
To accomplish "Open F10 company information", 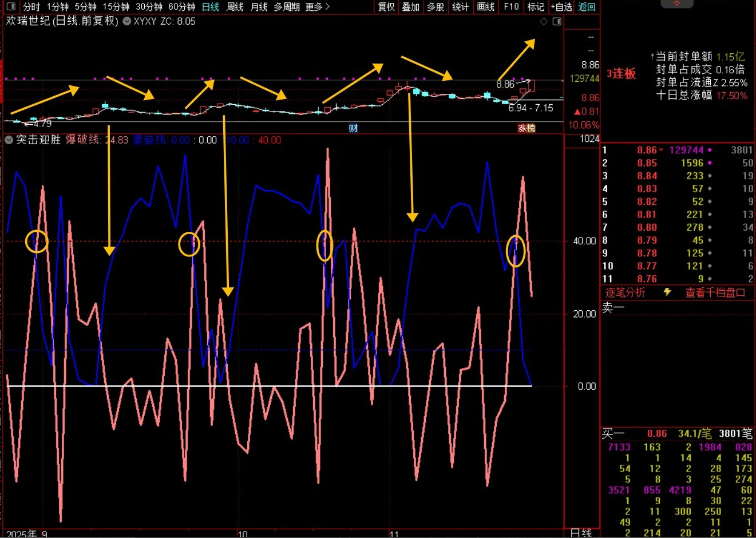I will coord(511,7).
